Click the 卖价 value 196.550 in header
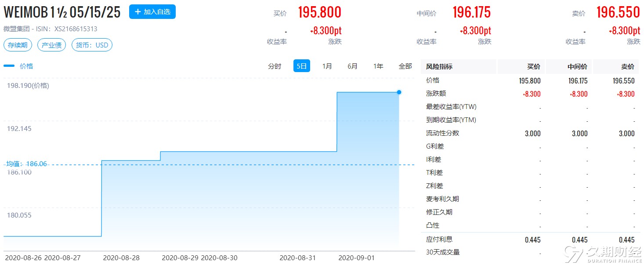The height and width of the screenshot is (265, 644). [x=618, y=12]
